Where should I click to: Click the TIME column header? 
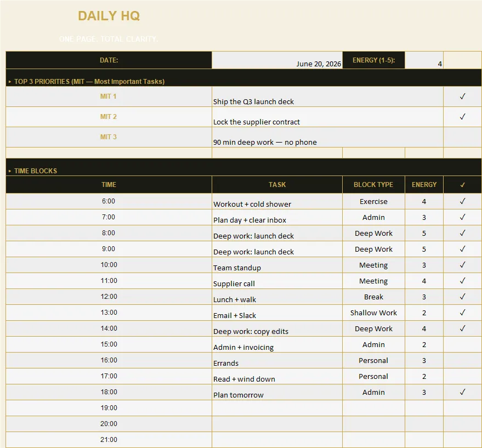109,185
